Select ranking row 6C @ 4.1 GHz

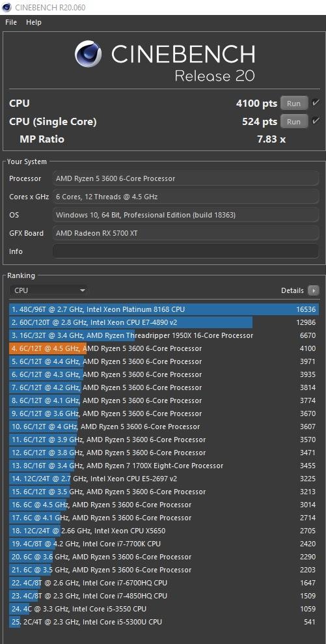(164, 518)
